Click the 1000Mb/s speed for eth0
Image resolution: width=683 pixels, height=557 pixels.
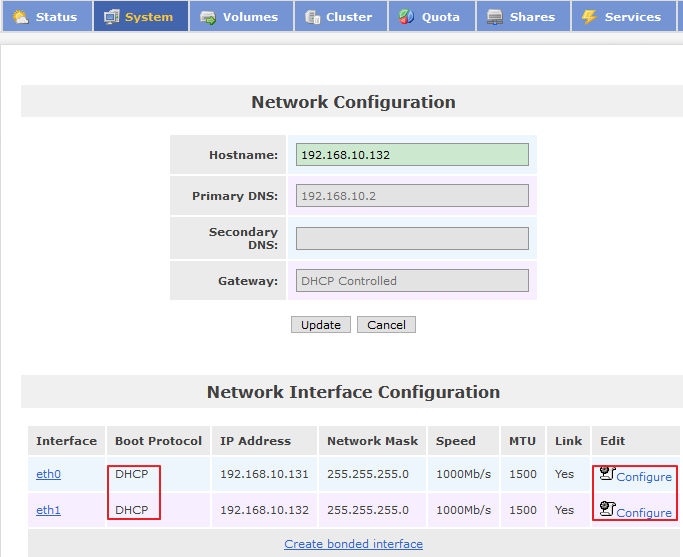point(463,474)
